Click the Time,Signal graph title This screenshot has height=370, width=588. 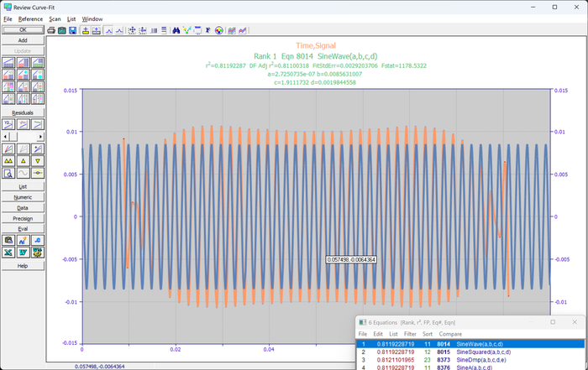[x=316, y=45]
